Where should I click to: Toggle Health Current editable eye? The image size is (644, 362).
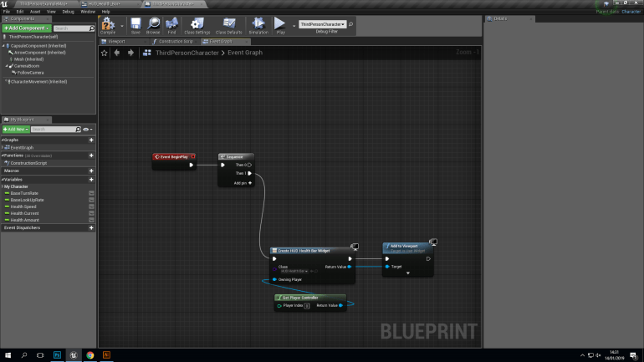(x=91, y=213)
